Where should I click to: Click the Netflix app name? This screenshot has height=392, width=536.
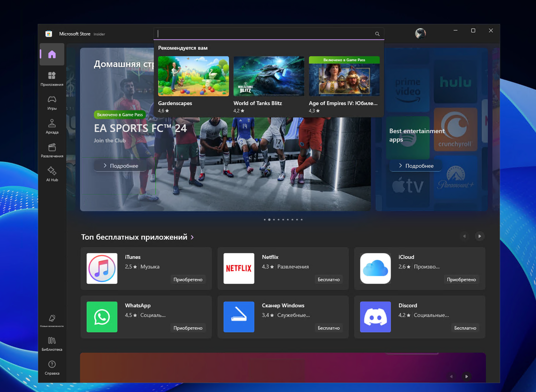tap(270, 257)
